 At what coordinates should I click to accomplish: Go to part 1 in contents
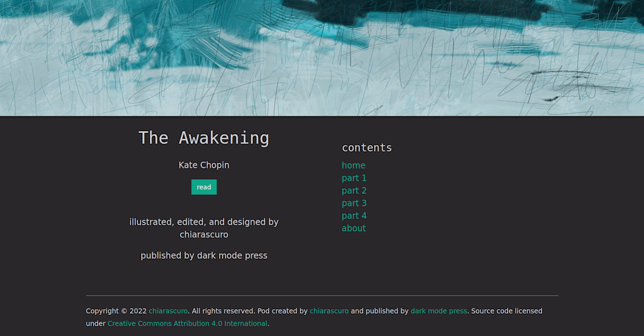tap(354, 179)
